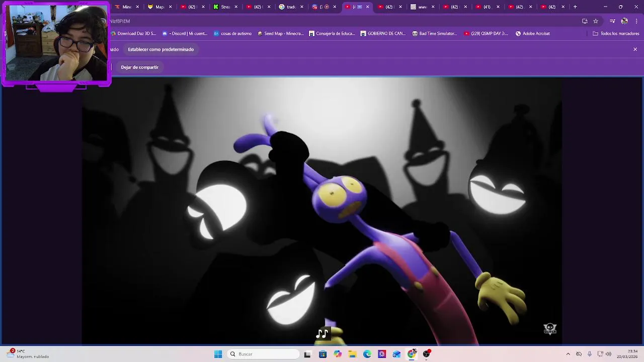Screen dimensions: 644x362
Task: Launch Microsoft Store from taskbar
Action: point(323,354)
